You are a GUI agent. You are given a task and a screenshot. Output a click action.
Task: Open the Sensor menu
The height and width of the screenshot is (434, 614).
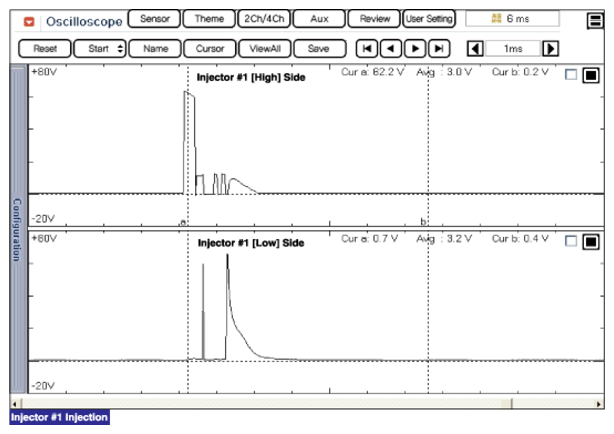[154, 19]
